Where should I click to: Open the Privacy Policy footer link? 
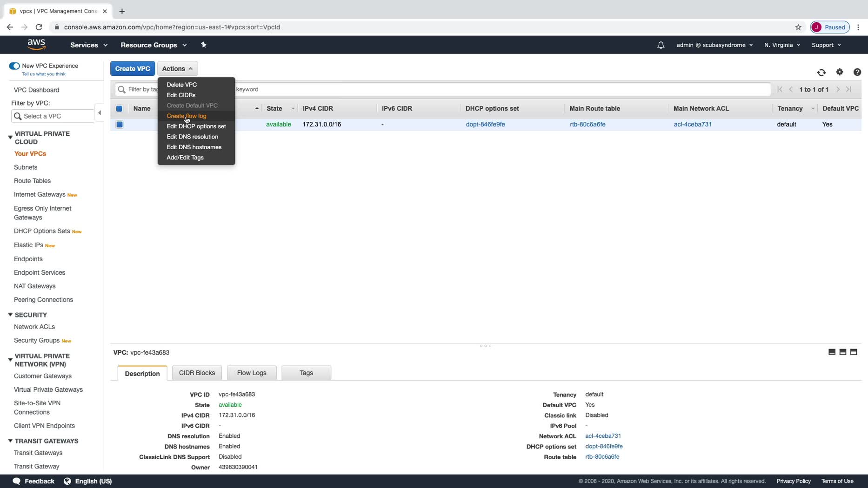pyautogui.click(x=794, y=481)
